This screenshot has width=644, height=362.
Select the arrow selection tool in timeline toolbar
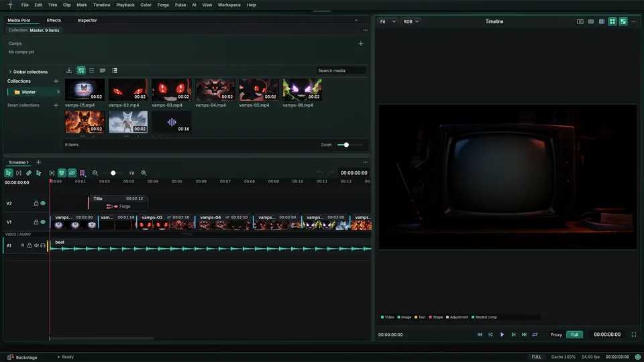tap(8, 173)
